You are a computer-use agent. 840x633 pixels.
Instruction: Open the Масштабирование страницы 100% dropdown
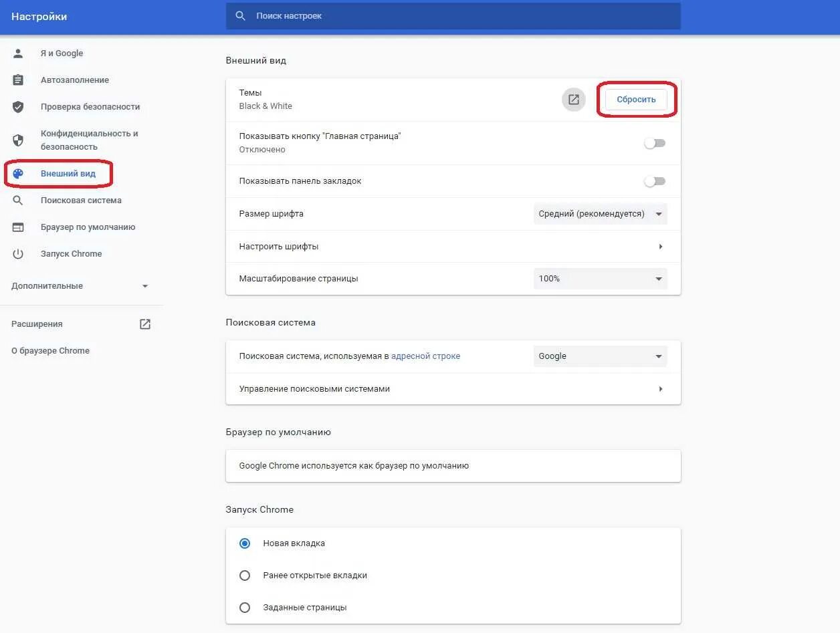(x=601, y=279)
